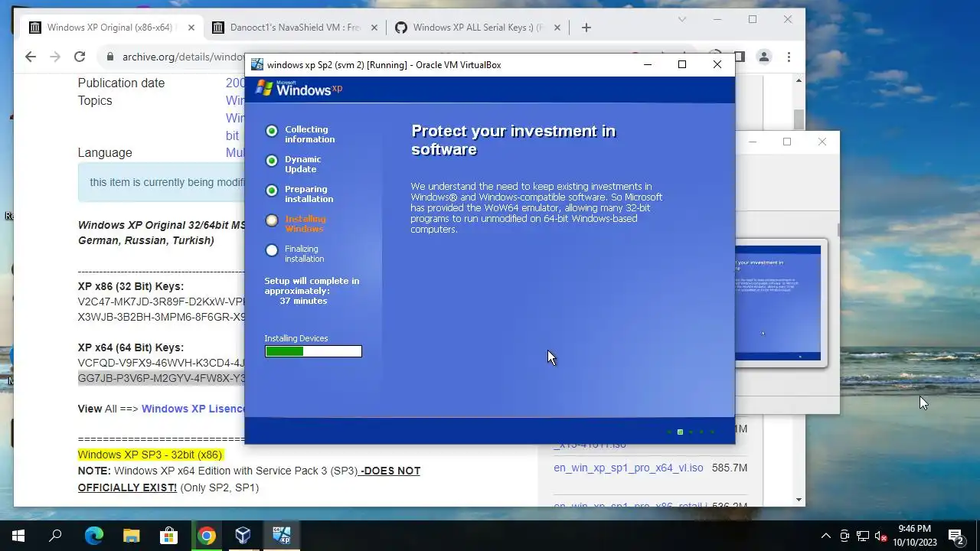Click the scroll up arrow in Chrome
Screen dimensions: 980x551
(x=799, y=80)
